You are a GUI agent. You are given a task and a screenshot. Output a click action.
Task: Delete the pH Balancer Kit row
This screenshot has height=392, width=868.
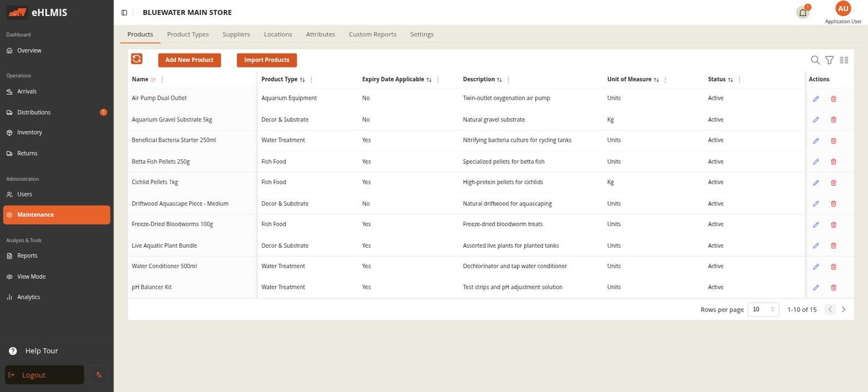[833, 287]
